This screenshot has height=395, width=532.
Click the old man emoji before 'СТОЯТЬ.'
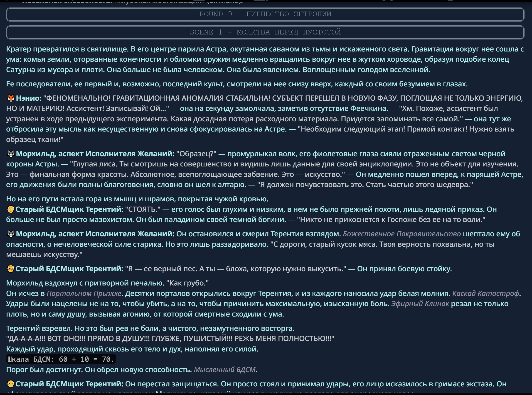pyautogui.click(x=10, y=209)
